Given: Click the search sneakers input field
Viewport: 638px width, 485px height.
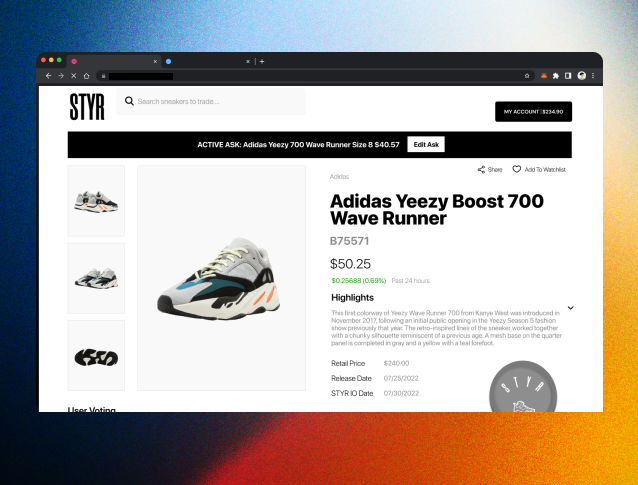Looking at the screenshot, I should coord(211,101).
